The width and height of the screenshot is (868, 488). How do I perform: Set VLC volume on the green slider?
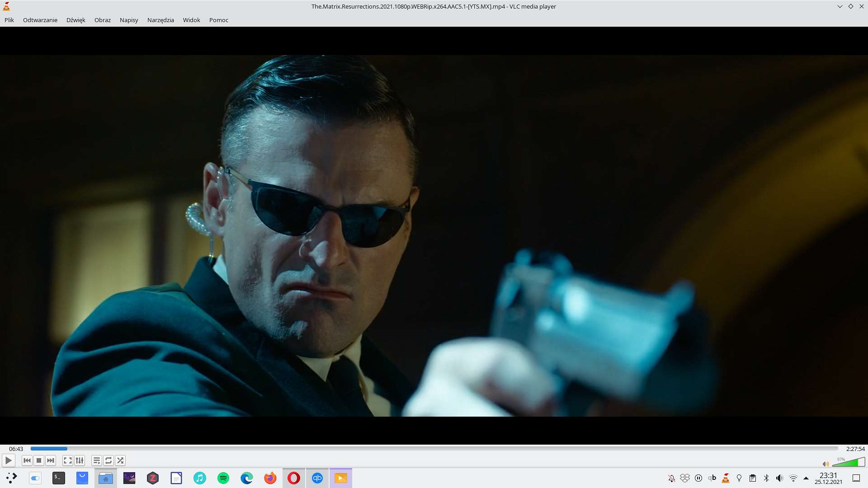tap(849, 462)
